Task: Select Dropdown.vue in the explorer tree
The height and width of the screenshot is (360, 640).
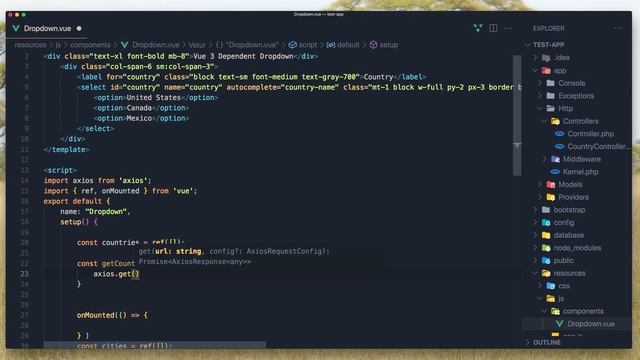Action: [591, 324]
